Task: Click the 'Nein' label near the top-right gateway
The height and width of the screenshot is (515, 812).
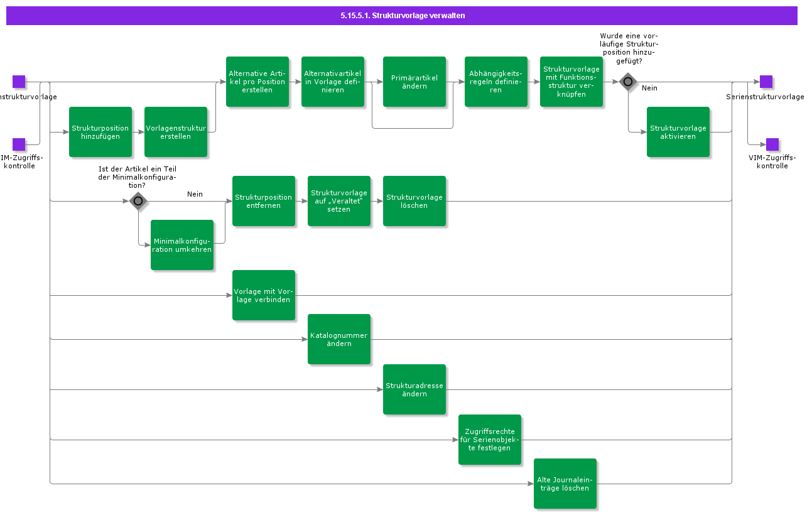Action: click(x=649, y=88)
